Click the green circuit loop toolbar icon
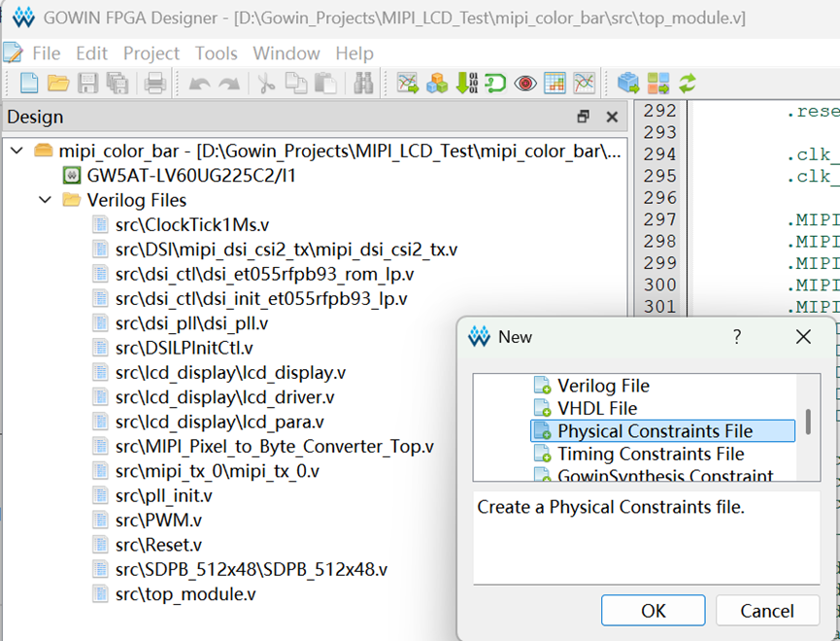 [495, 84]
